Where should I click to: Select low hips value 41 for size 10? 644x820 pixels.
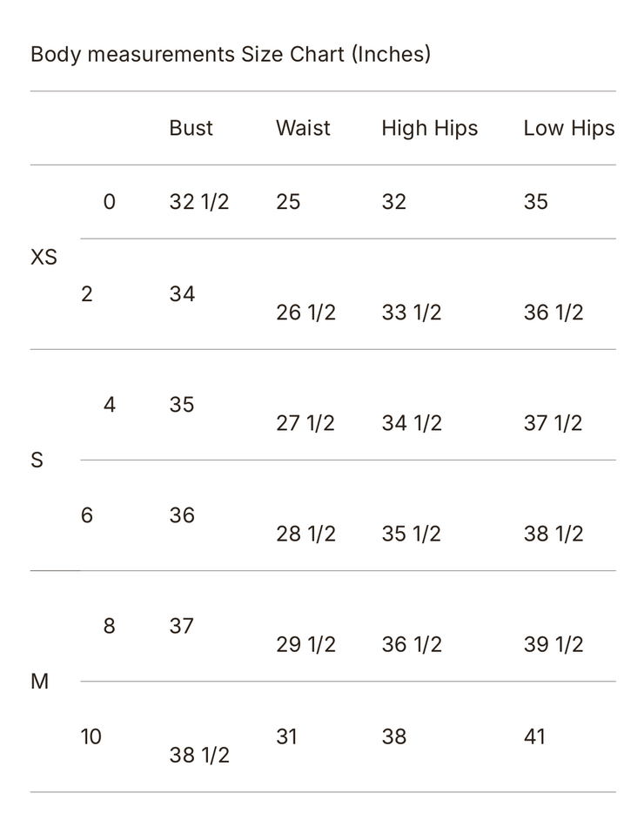(x=535, y=736)
